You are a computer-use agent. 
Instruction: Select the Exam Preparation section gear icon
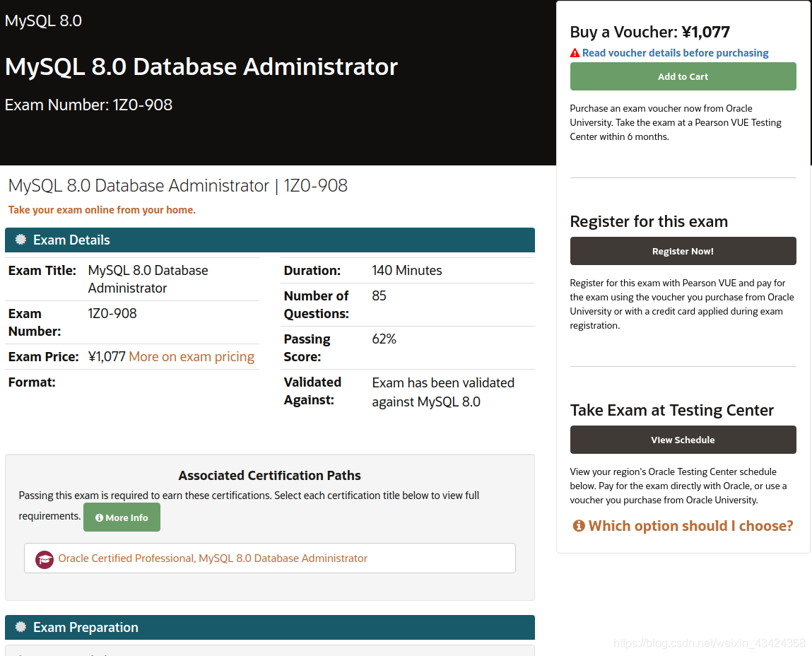click(19, 627)
